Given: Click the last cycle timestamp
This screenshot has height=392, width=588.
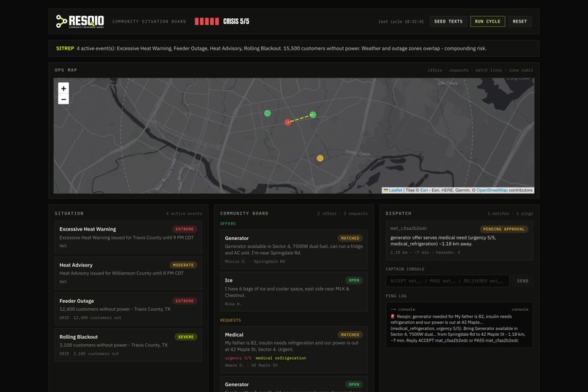Looking at the screenshot, I should tap(401, 21).
